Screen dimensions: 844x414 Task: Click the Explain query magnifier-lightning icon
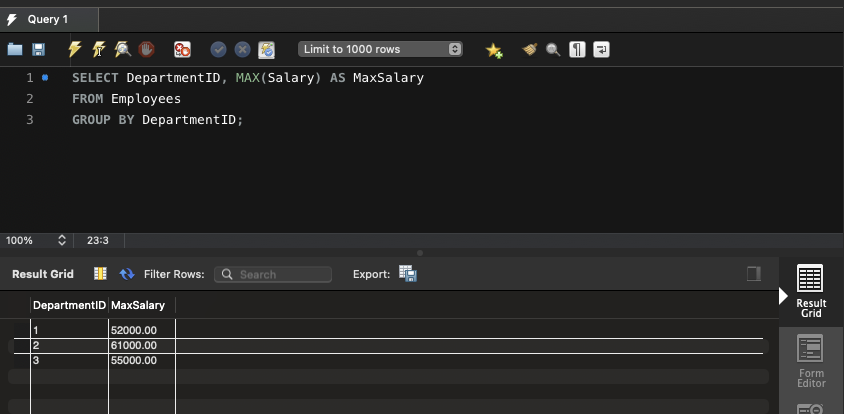(x=122, y=49)
